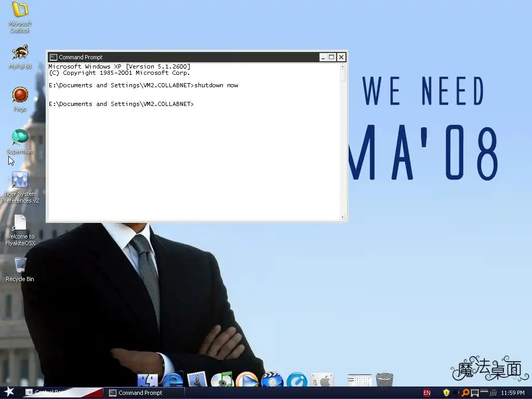The height and width of the screenshot is (399, 532).
Task: Launch Internet Explorer from the dock
Action: [x=172, y=379]
